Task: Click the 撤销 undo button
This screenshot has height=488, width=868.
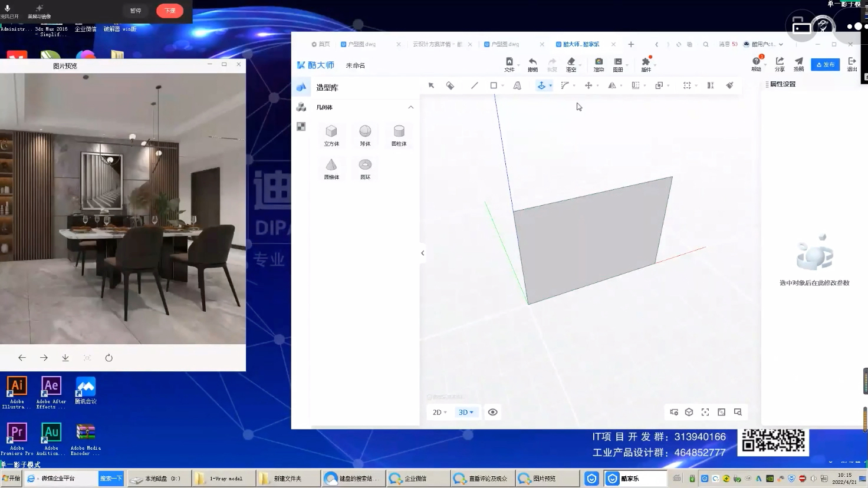Action: [x=532, y=64]
